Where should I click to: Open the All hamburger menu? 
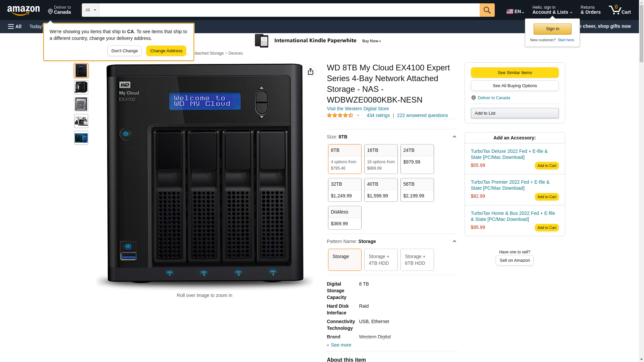pyautogui.click(x=15, y=26)
